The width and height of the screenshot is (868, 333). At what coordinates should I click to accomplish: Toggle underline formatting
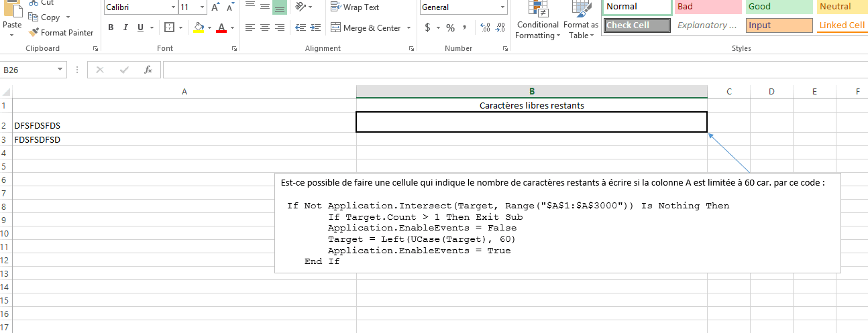click(141, 28)
